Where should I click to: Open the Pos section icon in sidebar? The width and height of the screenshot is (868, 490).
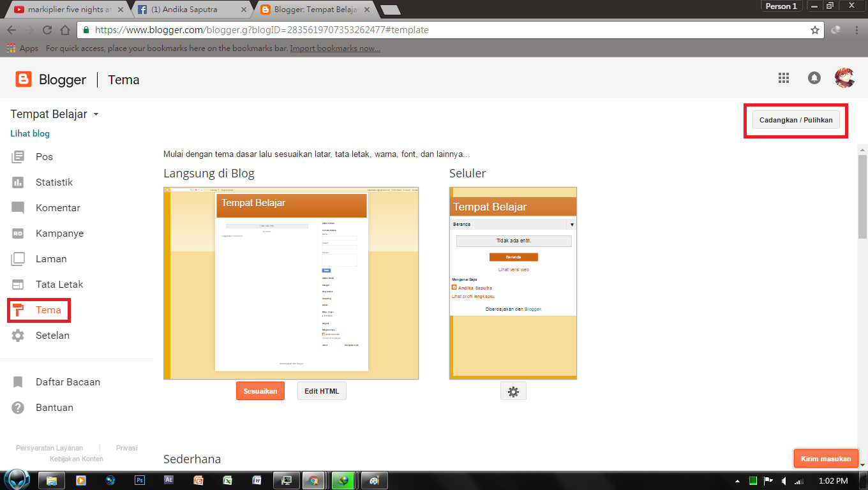point(18,157)
